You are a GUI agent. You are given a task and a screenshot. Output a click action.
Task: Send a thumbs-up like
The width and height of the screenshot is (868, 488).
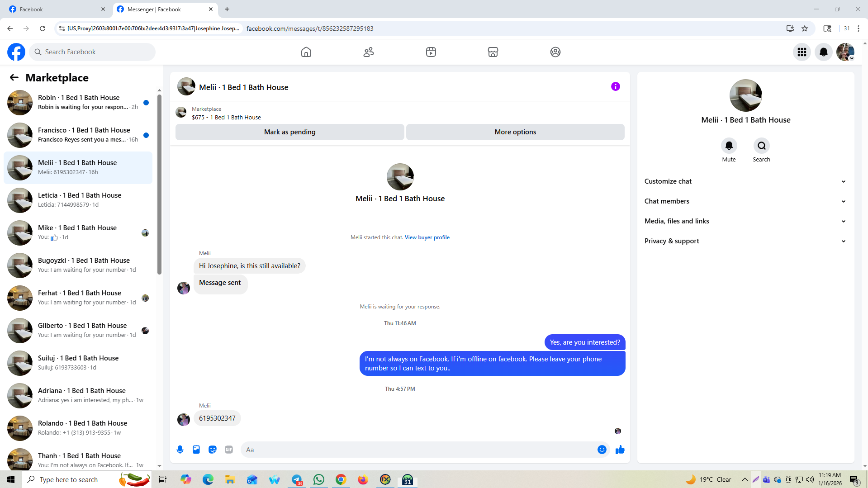click(620, 450)
